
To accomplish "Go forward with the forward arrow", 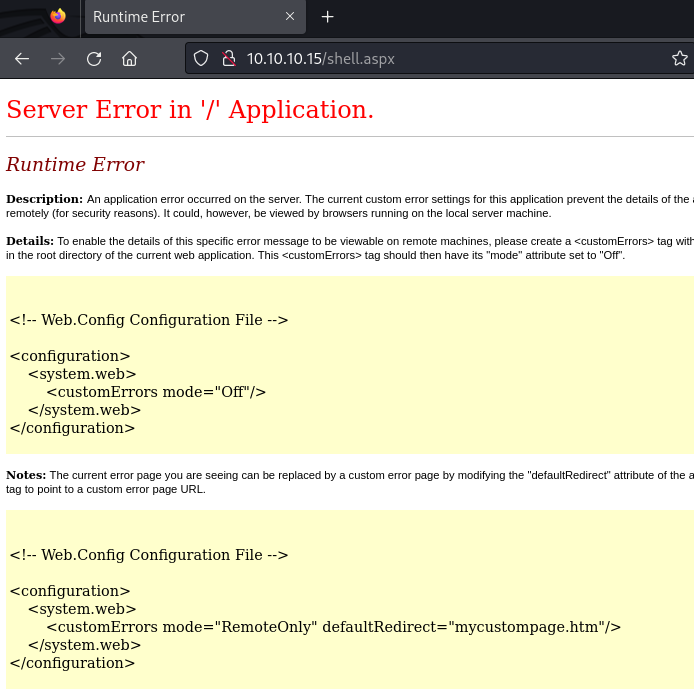I will coord(58,58).
